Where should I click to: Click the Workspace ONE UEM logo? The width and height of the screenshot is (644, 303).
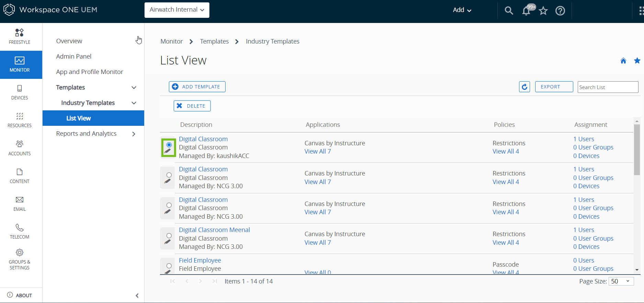pos(50,10)
